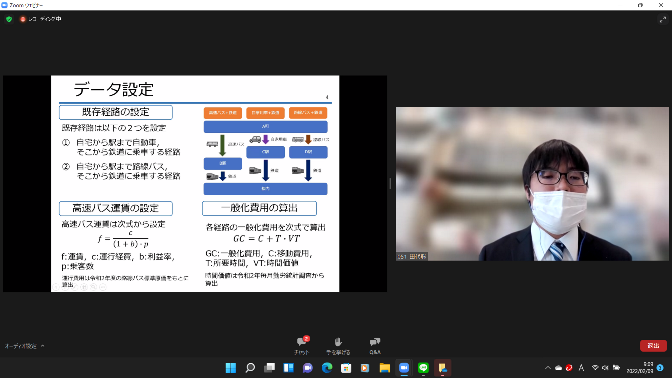Expand the audio settings menu caret
The height and width of the screenshot is (378, 672).
42,346
